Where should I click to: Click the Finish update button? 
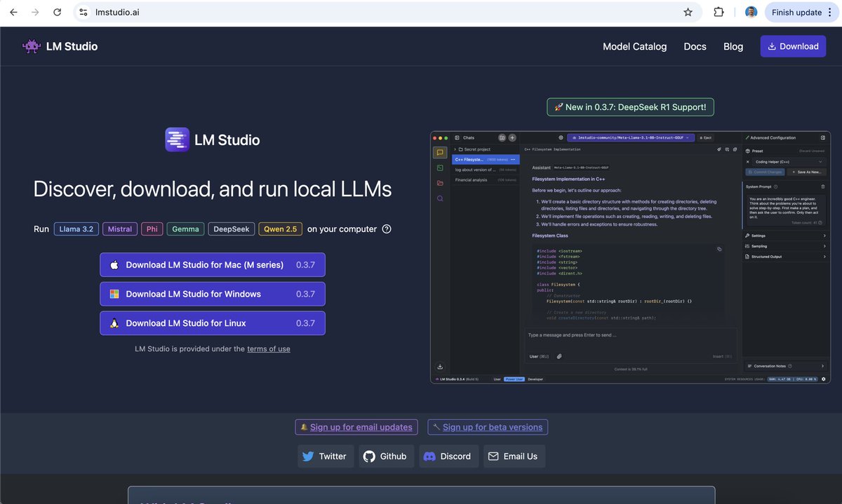796,12
